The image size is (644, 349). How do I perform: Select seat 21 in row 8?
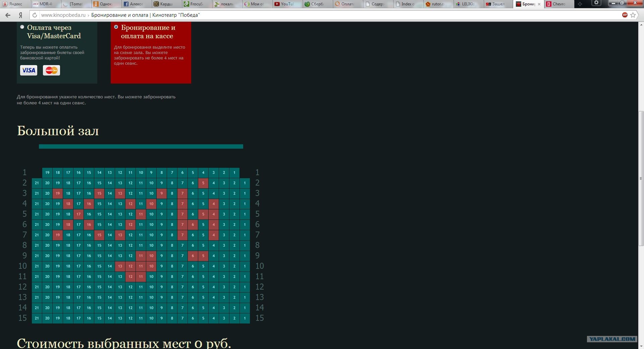click(x=37, y=245)
